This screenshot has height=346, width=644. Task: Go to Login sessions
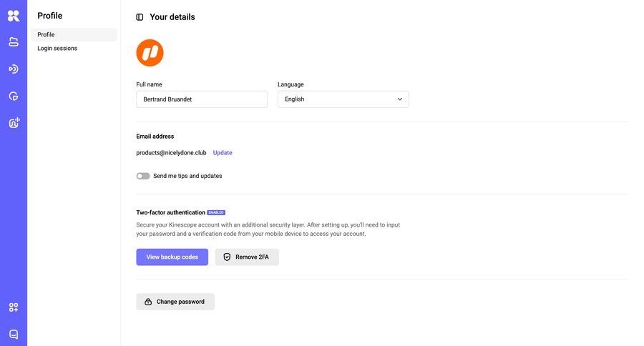57,49
